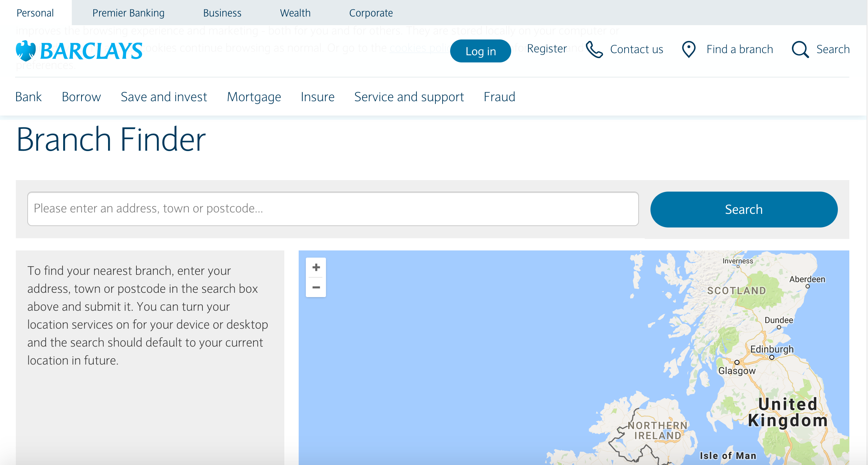Viewport: 868px width, 465px height.
Task: Open the Insure menu
Action: coord(317,97)
